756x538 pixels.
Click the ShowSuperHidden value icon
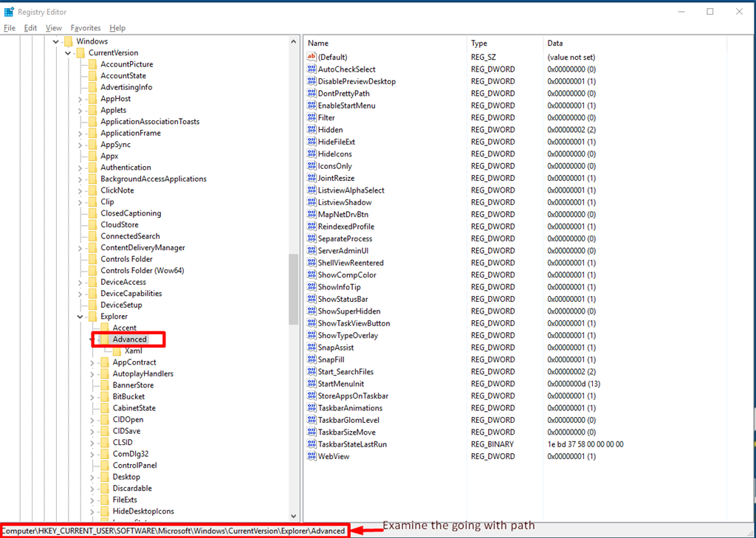coord(312,311)
